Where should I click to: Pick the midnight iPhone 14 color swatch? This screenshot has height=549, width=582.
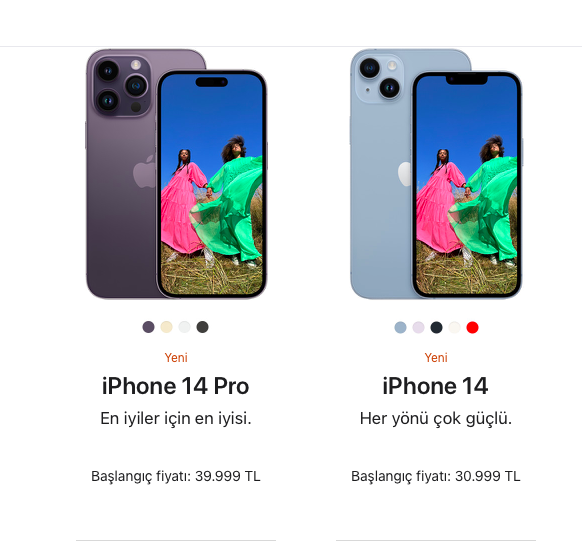(436, 327)
